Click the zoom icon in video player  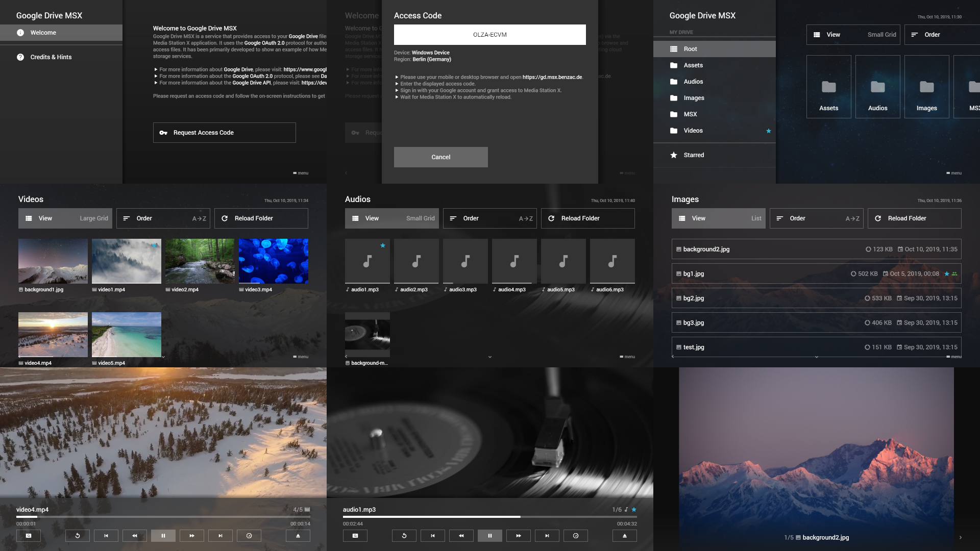click(29, 536)
